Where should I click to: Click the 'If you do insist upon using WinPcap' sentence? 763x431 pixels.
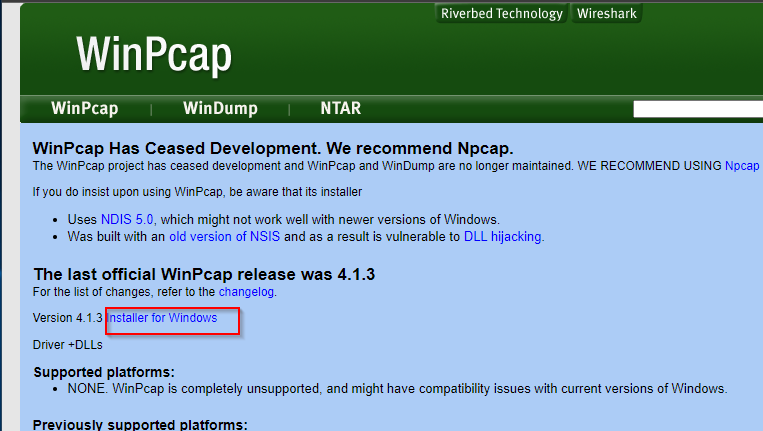197,192
